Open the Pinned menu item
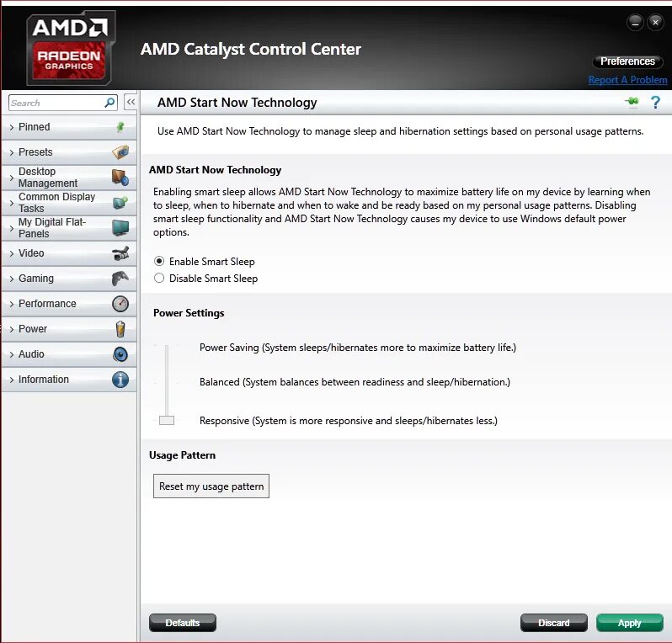The height and width of the screenshot is (643, 672). click(x=69, y=127)
